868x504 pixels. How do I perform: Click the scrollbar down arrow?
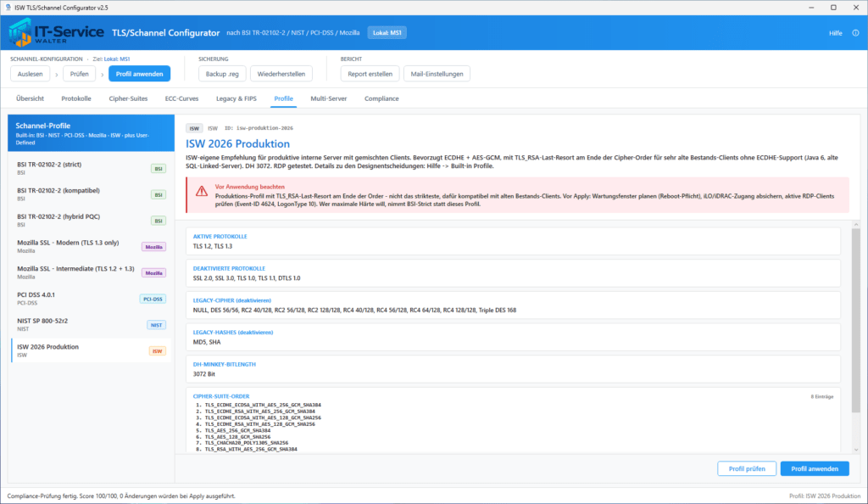856,450
